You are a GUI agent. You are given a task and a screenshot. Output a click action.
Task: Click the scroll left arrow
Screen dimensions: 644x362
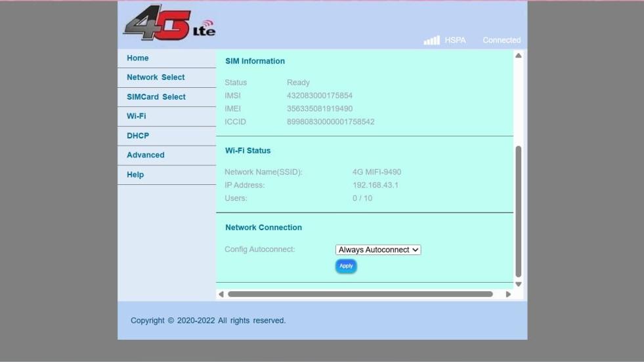[x=221, y=294]
